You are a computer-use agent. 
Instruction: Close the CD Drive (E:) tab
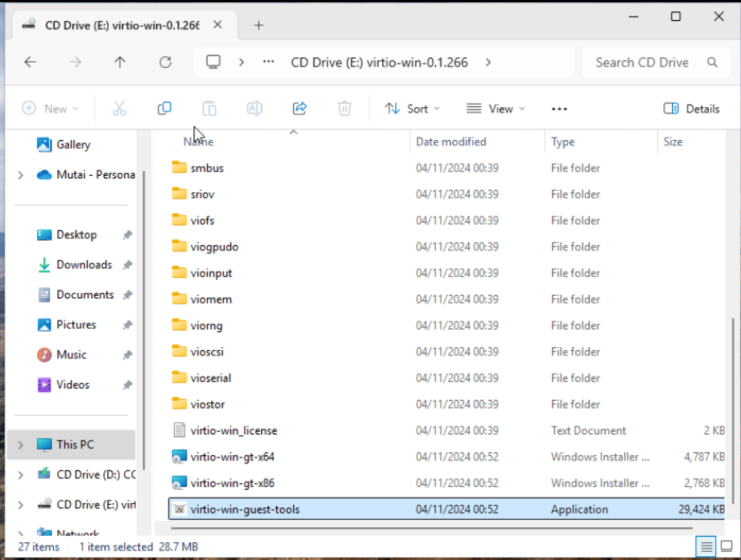(x=217, y=25)
